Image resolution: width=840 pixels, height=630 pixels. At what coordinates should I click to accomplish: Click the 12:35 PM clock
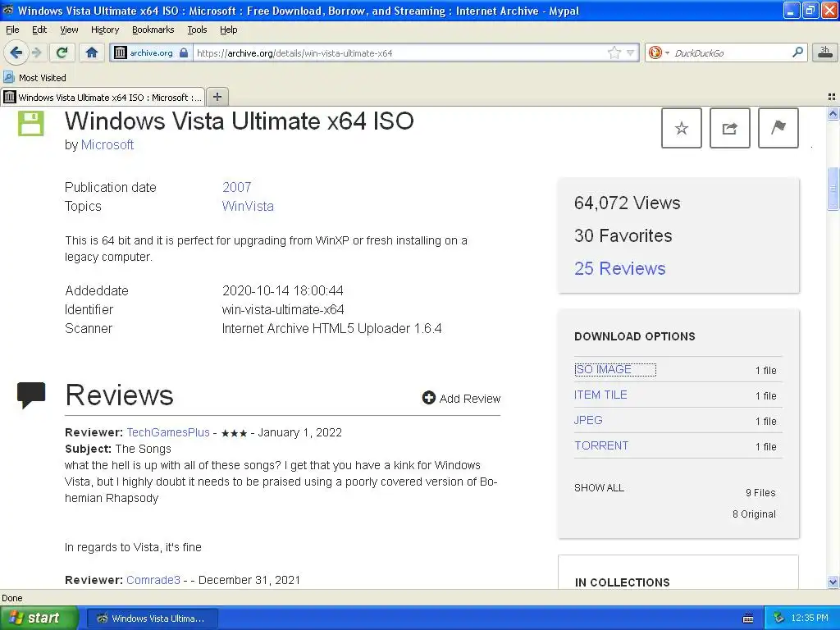tap(810, 618)
